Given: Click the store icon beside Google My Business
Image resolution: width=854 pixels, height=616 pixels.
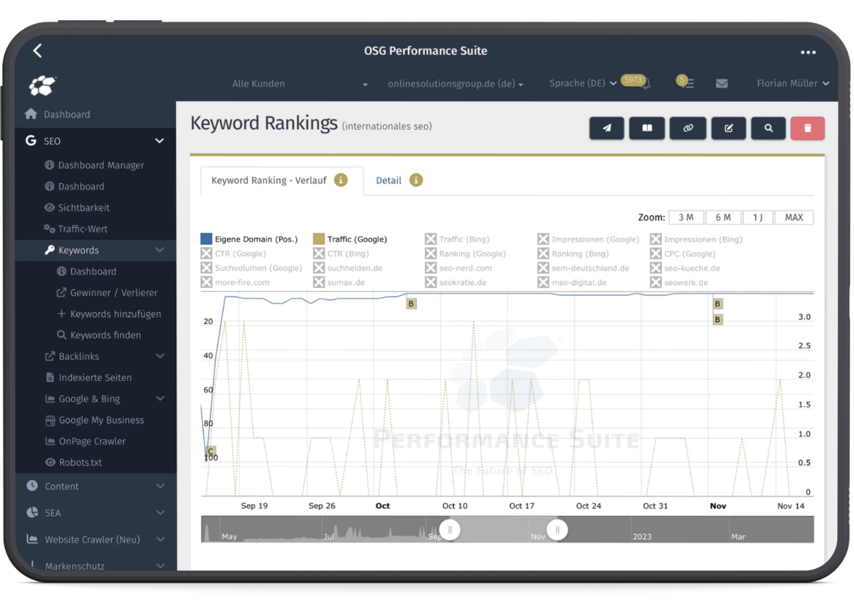Looking at the screenshot, I should (49, 420).
